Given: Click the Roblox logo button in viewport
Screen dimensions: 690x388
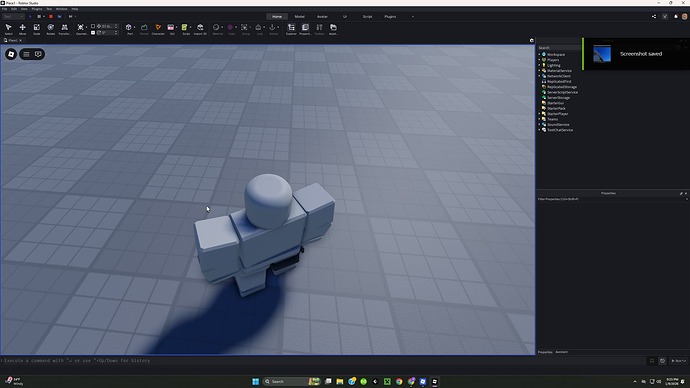Looking at the screenshot, I should tap(11, 54).
